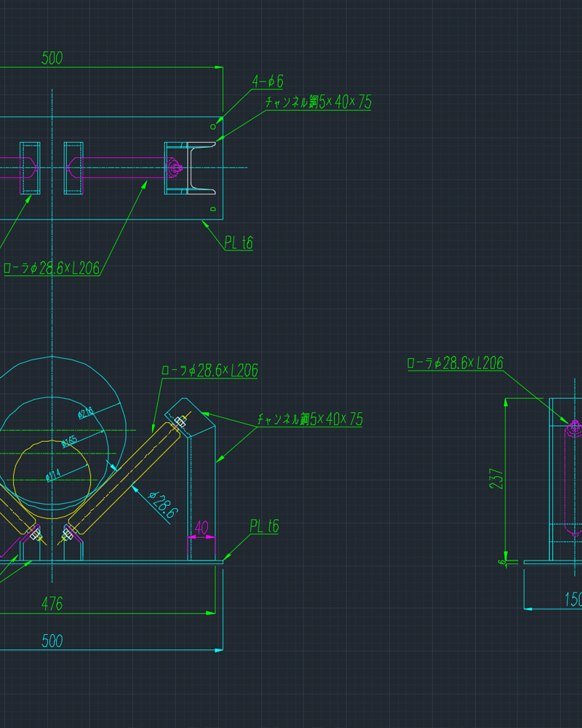Click the 4-φ6 hole callout text
Image resolution: width=582 pixels, height=728 pixels.
268,82
